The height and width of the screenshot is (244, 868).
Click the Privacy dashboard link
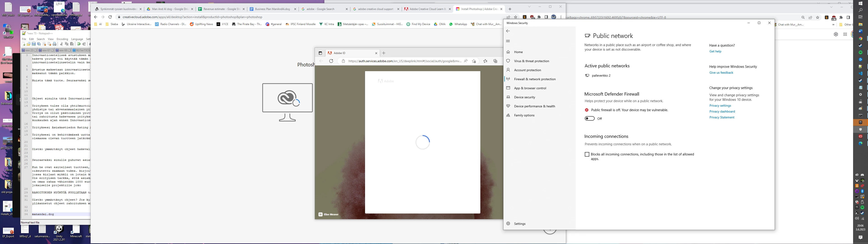[722, 112]
